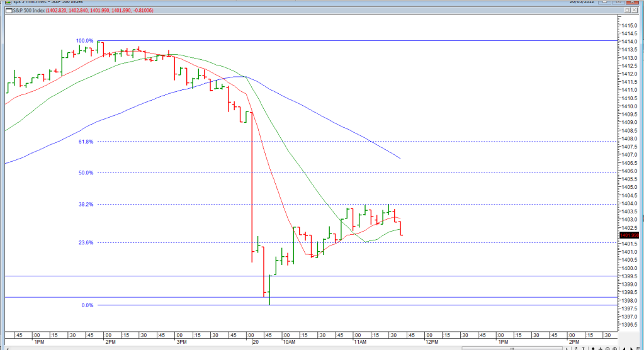This screenshot has width=644, height=350.
Task: Click the refresh cycle icon at bottom
Action: coord(576,348)
